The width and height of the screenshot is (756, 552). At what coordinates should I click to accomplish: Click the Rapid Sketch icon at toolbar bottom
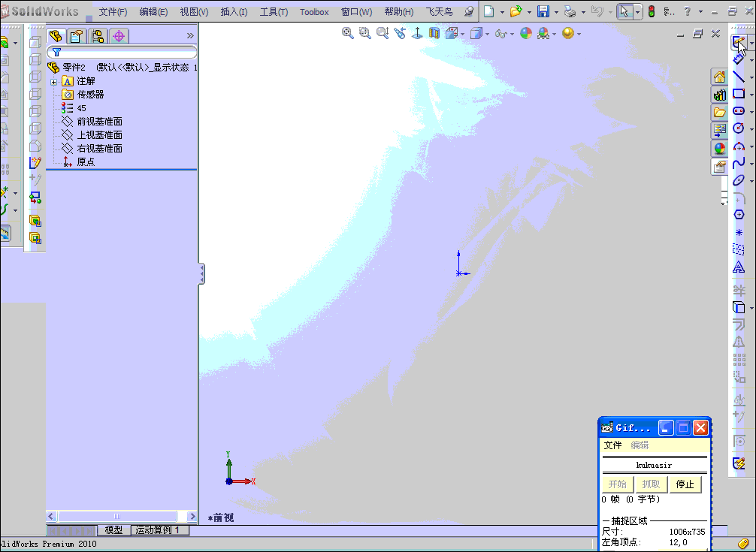[x=739, y=463]
